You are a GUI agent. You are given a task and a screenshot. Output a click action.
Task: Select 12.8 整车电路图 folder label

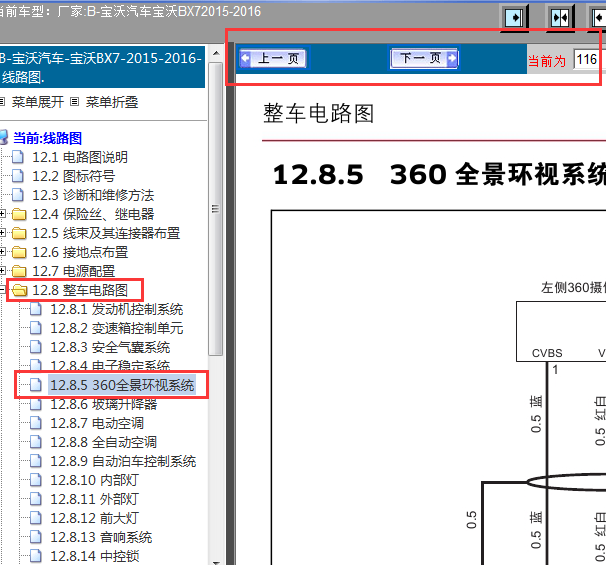tap(80, 290)
